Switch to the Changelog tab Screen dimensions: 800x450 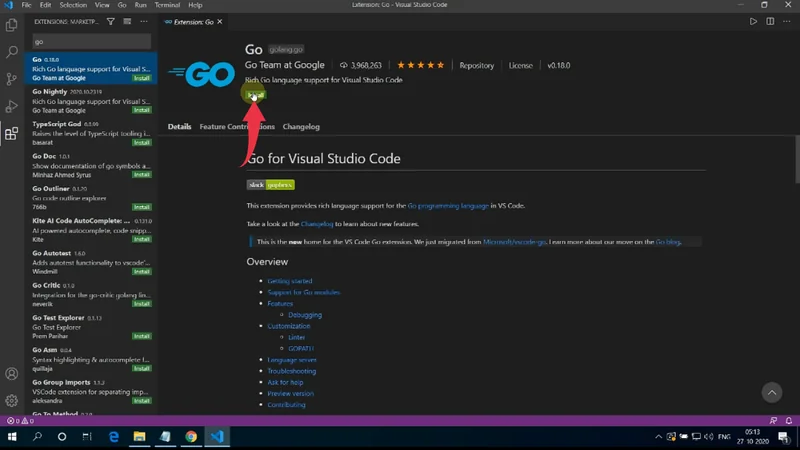301,127
